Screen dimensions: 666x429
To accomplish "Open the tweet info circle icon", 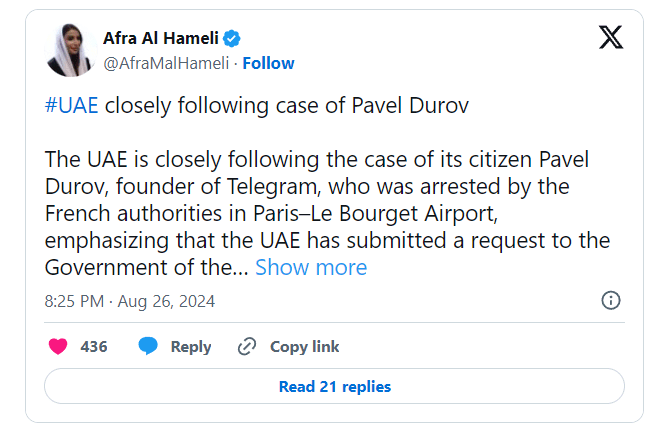I will click(610, 300).
